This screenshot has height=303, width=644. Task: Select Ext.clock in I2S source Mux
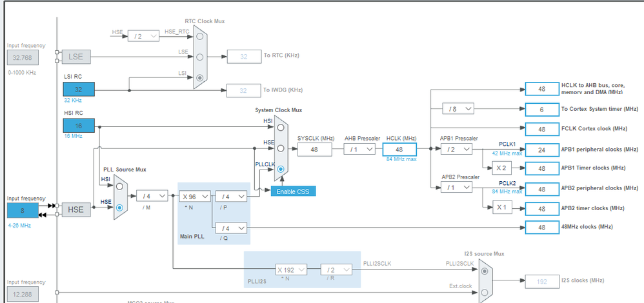click(485, 292)
